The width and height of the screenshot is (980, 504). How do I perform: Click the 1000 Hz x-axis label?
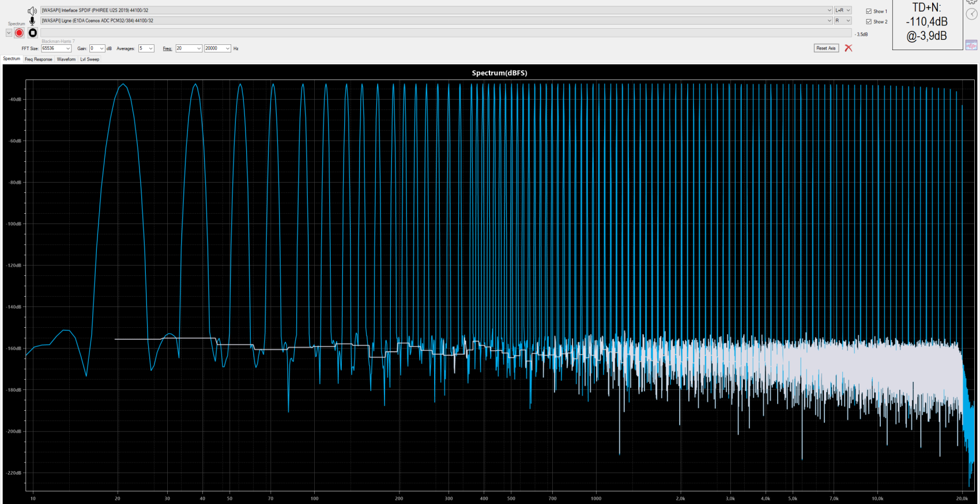click(x=596, y=498)
